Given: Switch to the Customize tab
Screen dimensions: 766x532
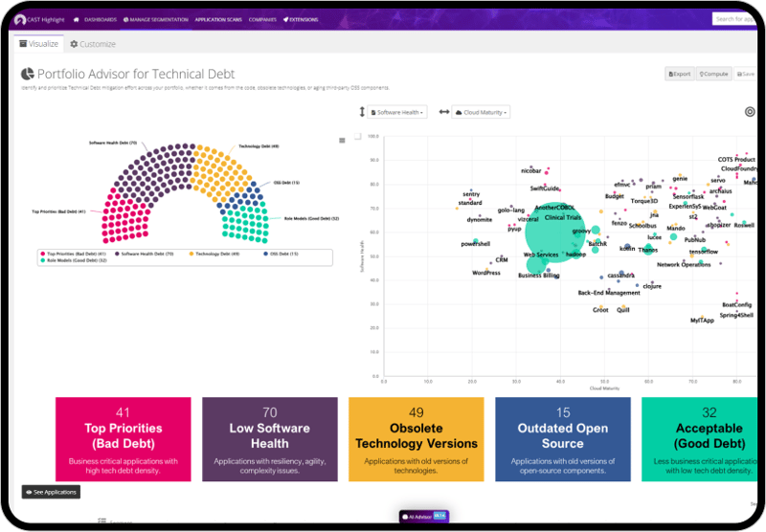Looking at the screenshot, I should click(x=93, y=44).
